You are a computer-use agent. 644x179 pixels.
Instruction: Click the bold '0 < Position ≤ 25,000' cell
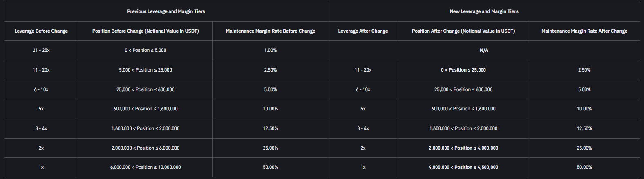click(463, 70)
